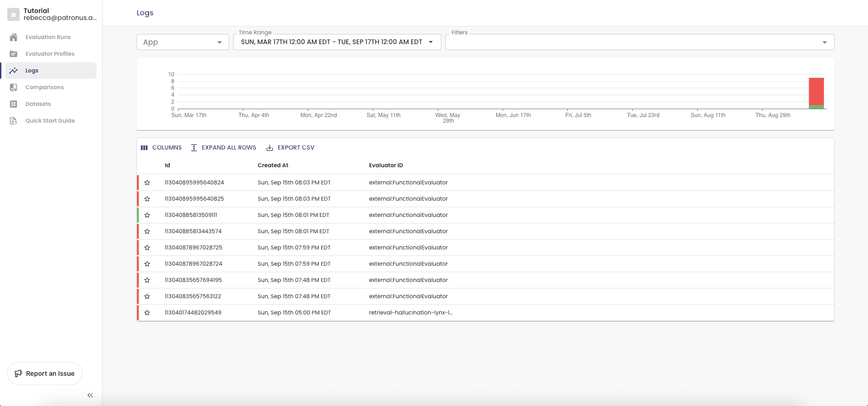Sort by the Evaluator ID column header
The image size is (868, 406).
tap(386, 165)
